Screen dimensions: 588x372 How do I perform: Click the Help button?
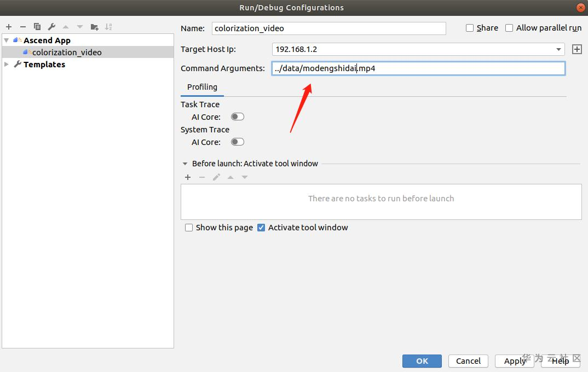click(560, 361)
